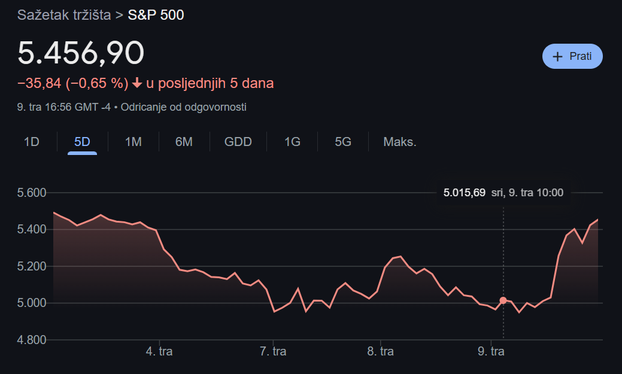The width and height of the screenshot is (622, 374).
Task: Click the 5.200 y-axis label
Action: tap(32, 266)
